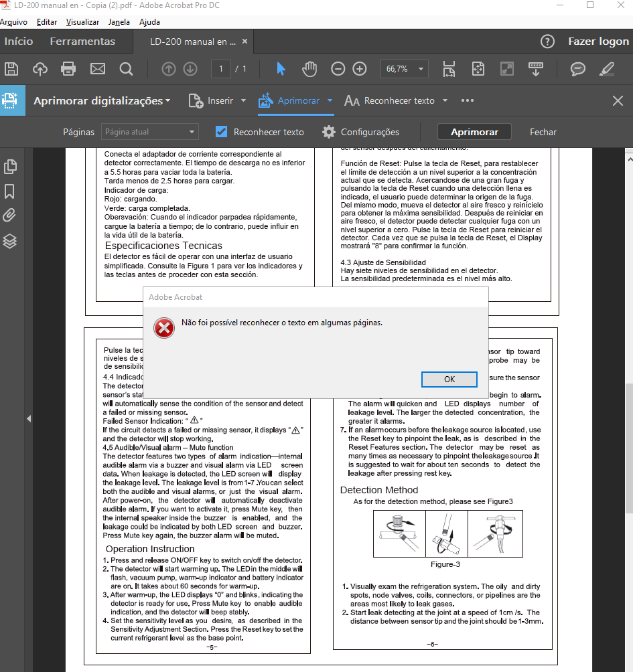This screenshot has width=633, height=672.
Task: Click the Fechar button
Action: coord(543,132)
